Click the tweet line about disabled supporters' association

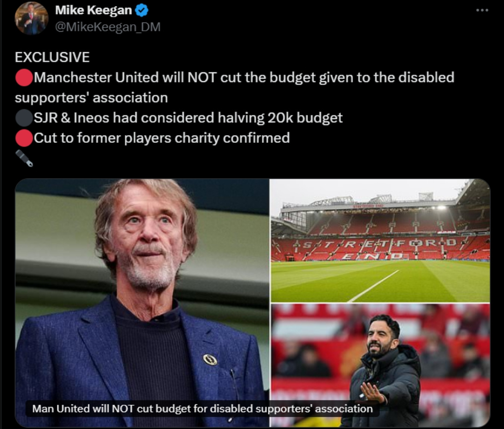point(234,87)
